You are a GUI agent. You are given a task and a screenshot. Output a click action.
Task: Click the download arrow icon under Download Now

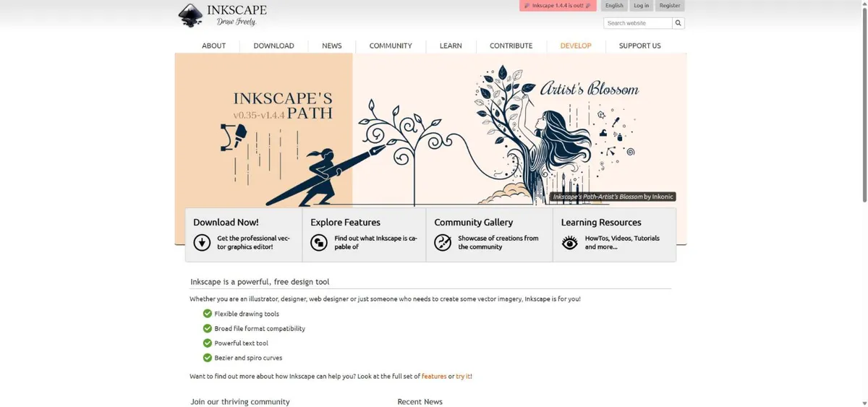click(x=202, y=243)
